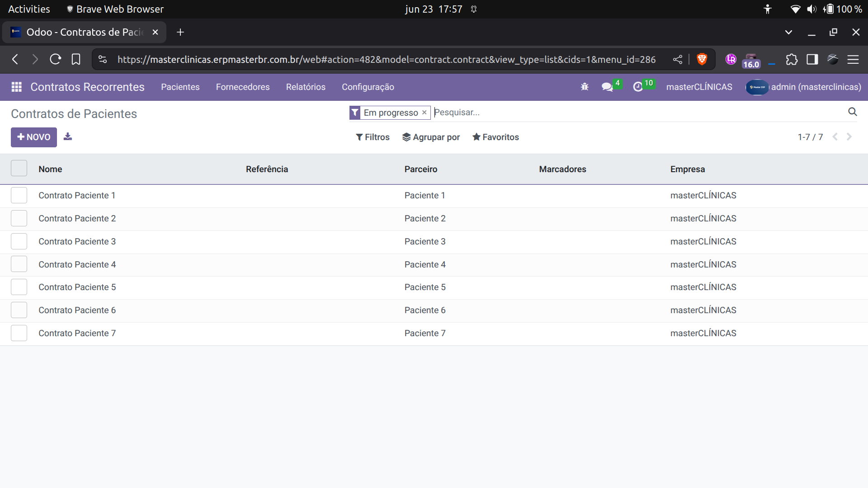Click the export download icon
The width and height of the screenshot is (868, 488).
click(x=68, y=136)
